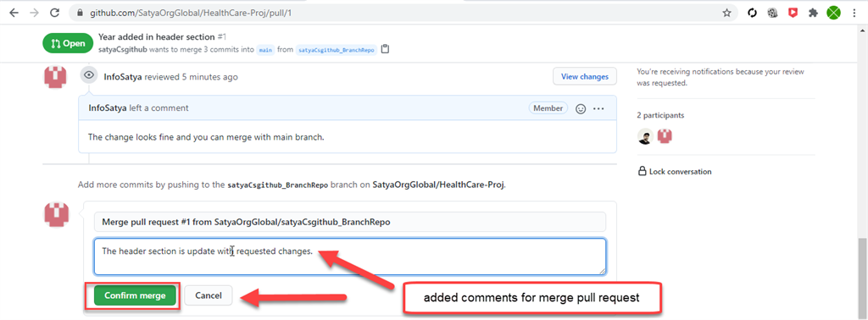Click the Member badge on the comment

point(548,108)
